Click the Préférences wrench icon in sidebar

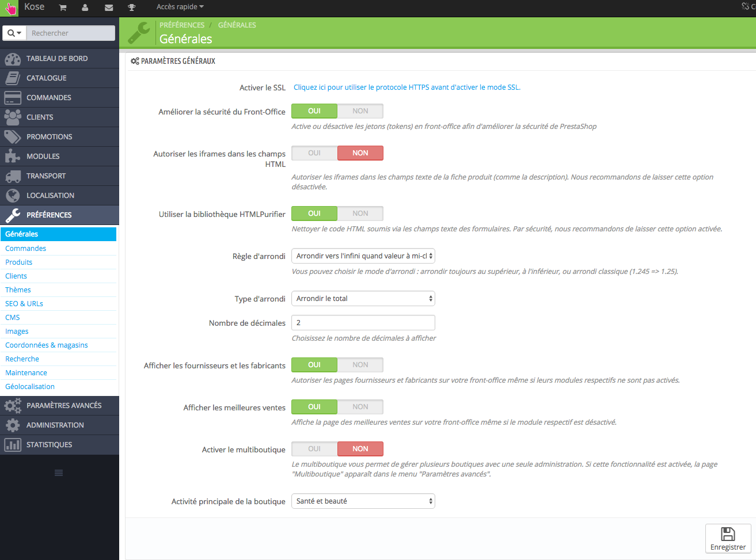point(13,215)
